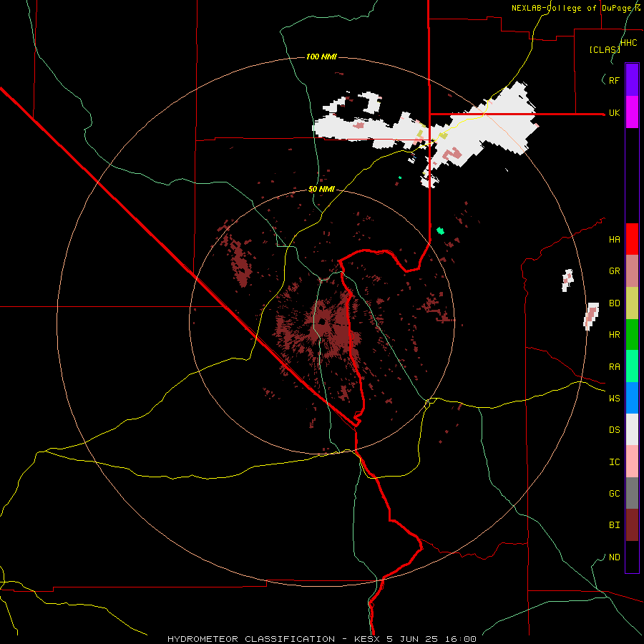Click the GC legend label
Screen dimensions: 644x644
point(614,494)
